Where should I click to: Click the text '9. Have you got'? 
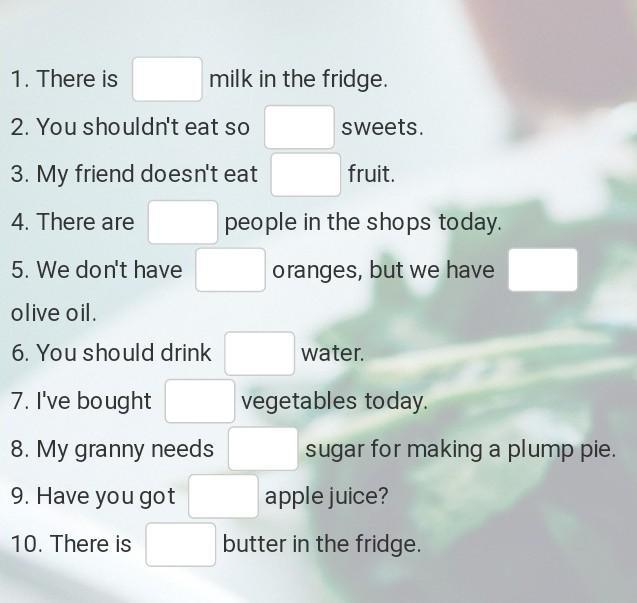[x=93, y=496]
